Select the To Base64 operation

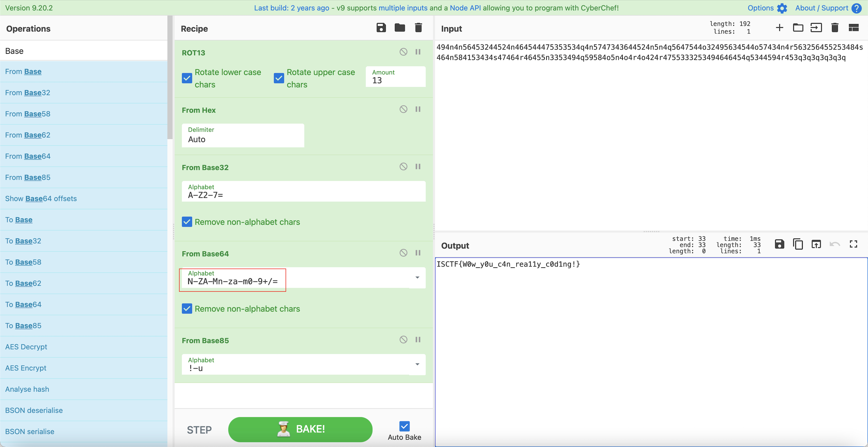coord(84,305)
